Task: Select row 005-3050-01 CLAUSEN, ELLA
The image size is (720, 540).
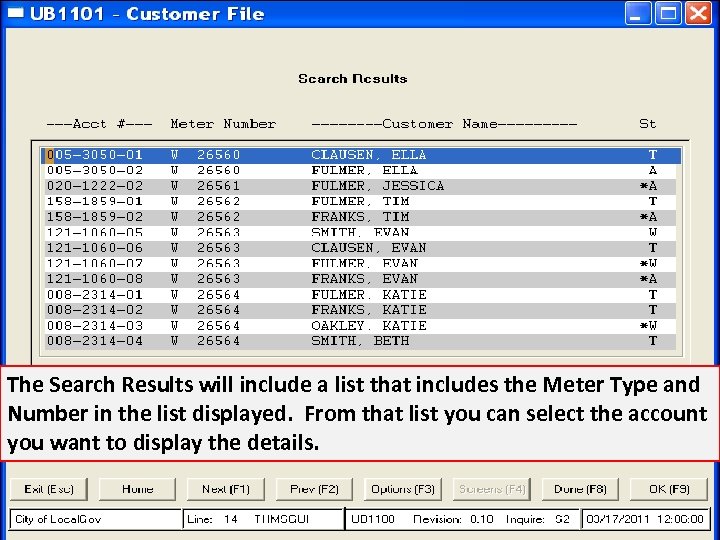Action: 360,155
